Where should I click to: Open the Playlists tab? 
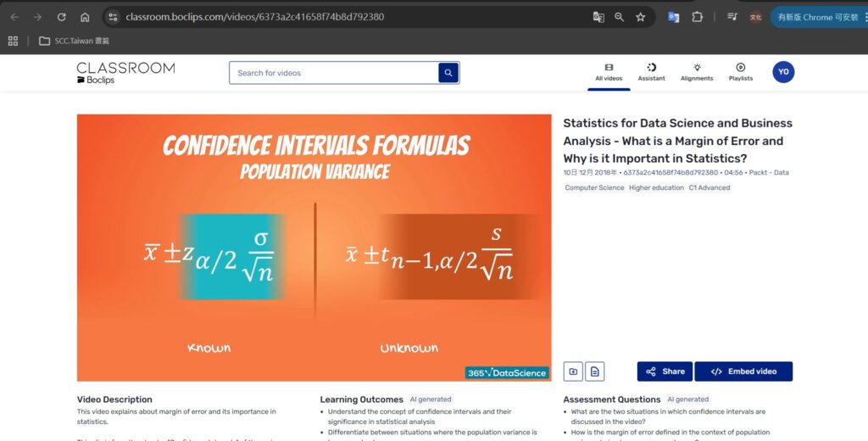(x=740, y=73)
